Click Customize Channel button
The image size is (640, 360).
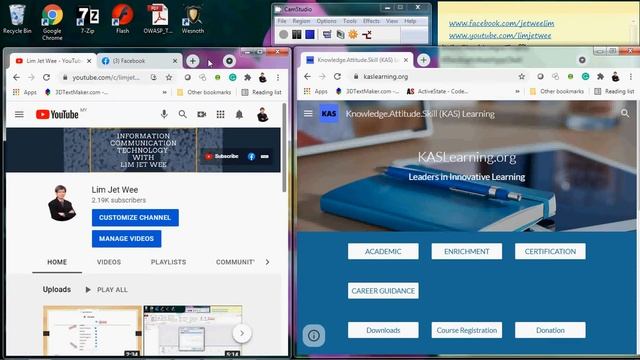pos(135,218)
